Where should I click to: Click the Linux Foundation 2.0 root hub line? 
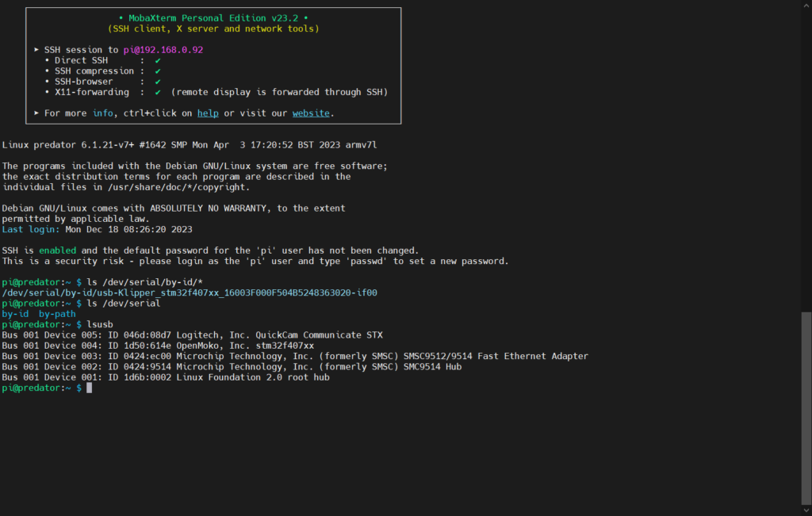tap(166, 377)
